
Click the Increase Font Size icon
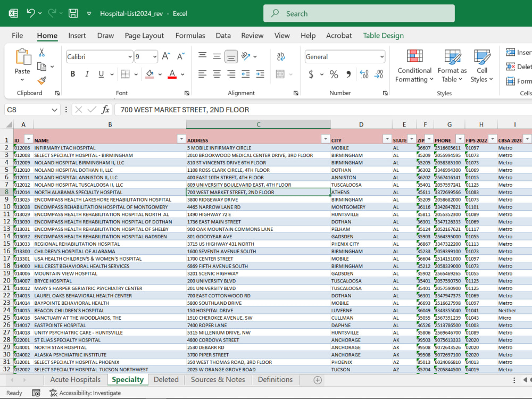[166, 56]
